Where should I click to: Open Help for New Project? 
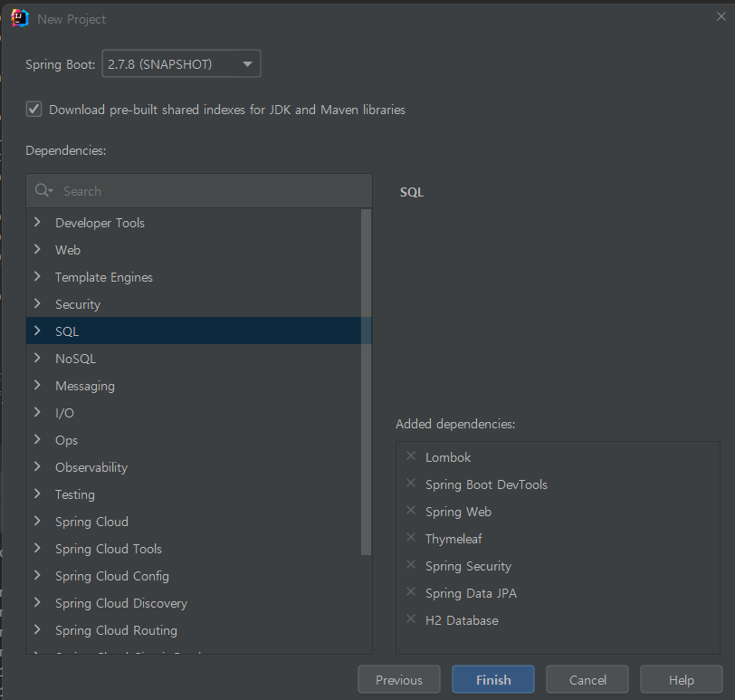pyautogui.click(x=681, y=679)
